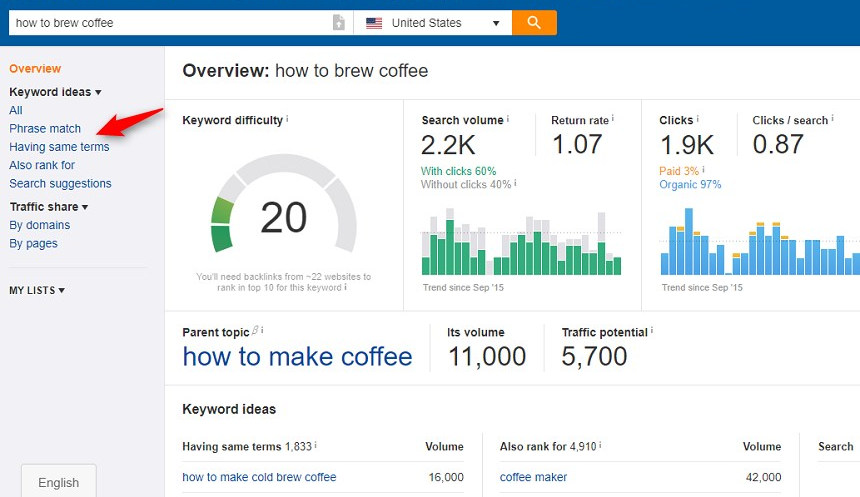Open keyword how to make cold brew coffee

[x=259, y=477]
